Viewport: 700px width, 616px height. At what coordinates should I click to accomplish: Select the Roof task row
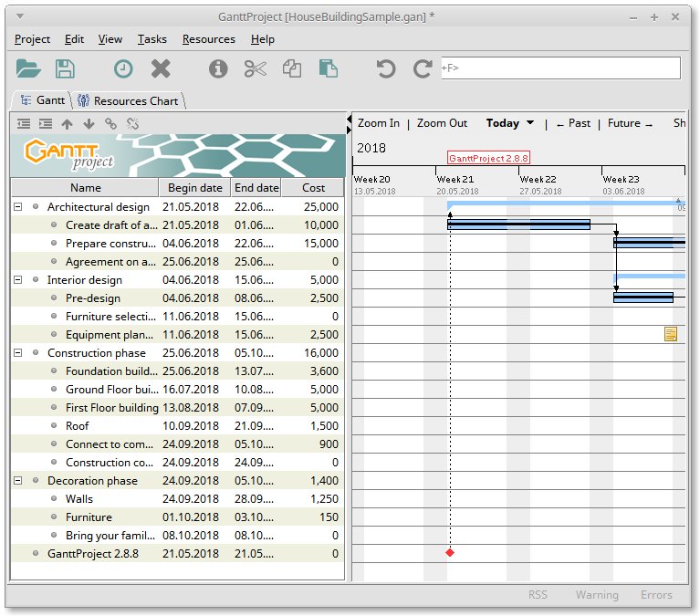[x=177, y=426]
